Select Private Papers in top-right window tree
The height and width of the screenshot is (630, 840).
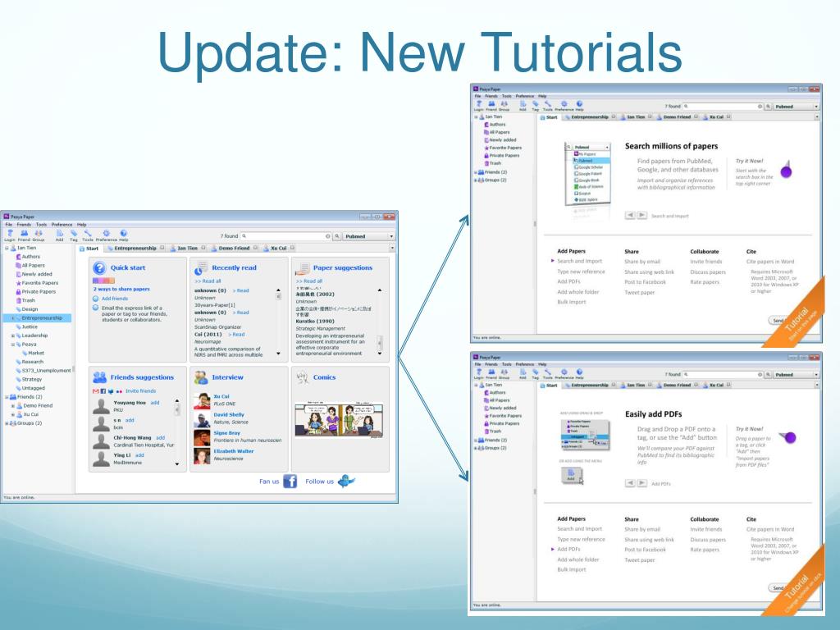(502, 155)
